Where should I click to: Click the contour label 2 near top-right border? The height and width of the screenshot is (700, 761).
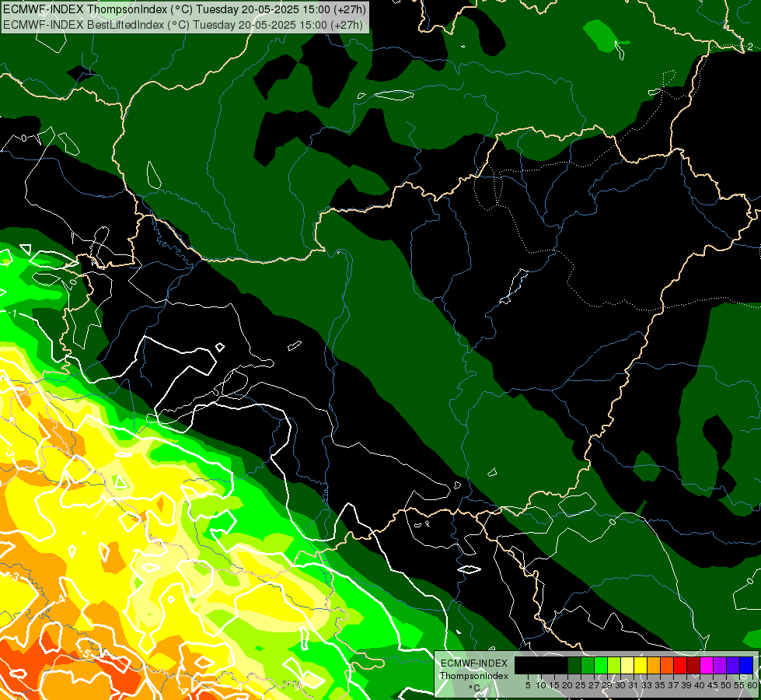[x=750, y=47]
